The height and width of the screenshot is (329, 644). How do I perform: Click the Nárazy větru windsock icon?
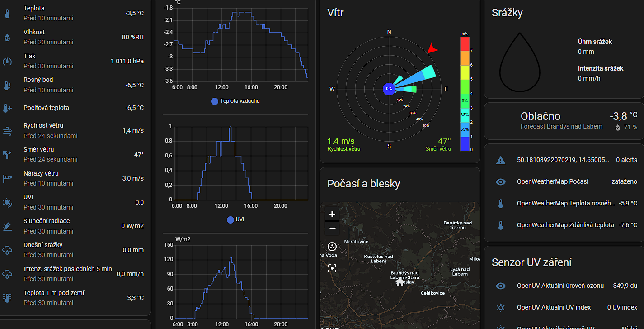(7, 178)
